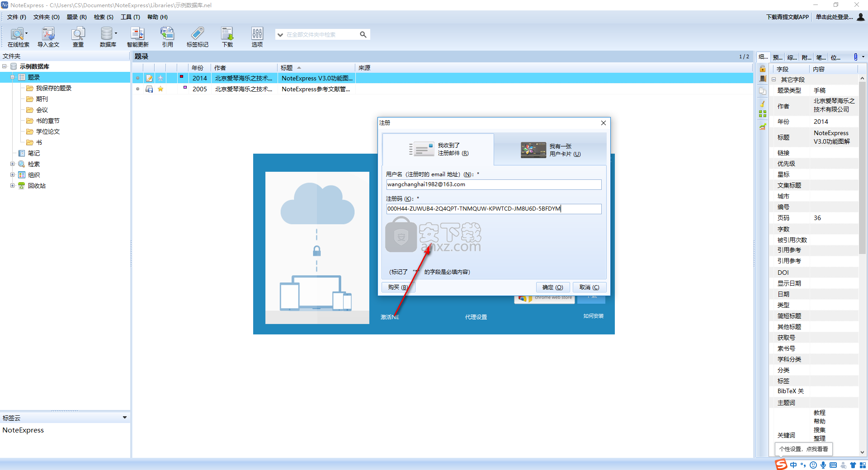Toggle the star on the 2014 record row
This screenshot has width=868, height=470.
tap(160, 78)
